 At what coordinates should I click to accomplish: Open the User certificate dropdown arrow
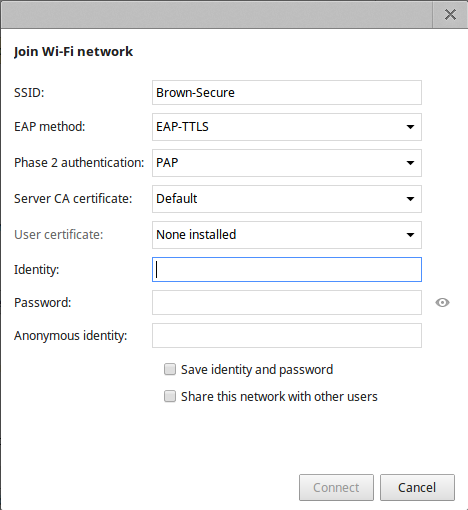410,235
